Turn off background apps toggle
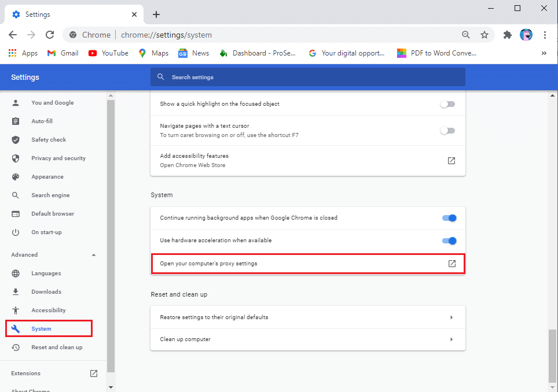558x392 pixels. point(449,218)
